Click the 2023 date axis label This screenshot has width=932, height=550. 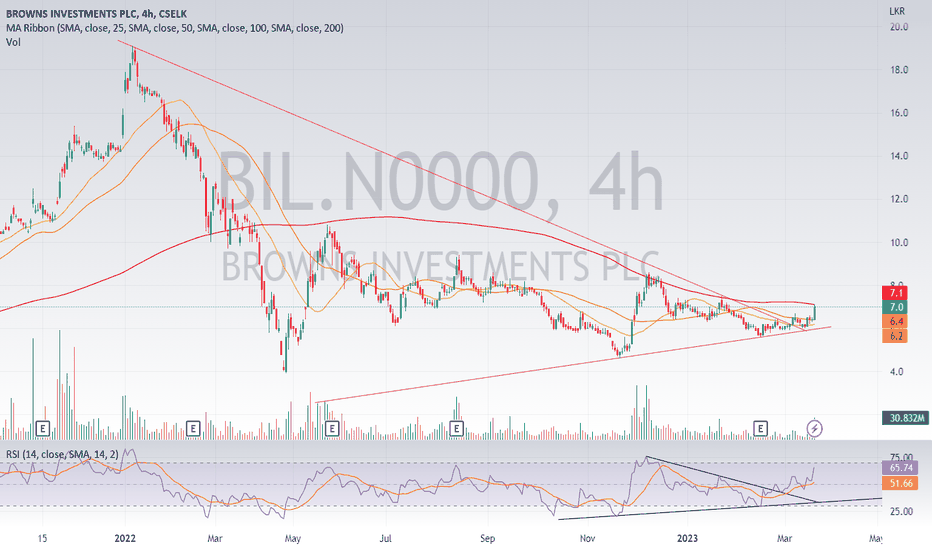(x=688, y=539)
